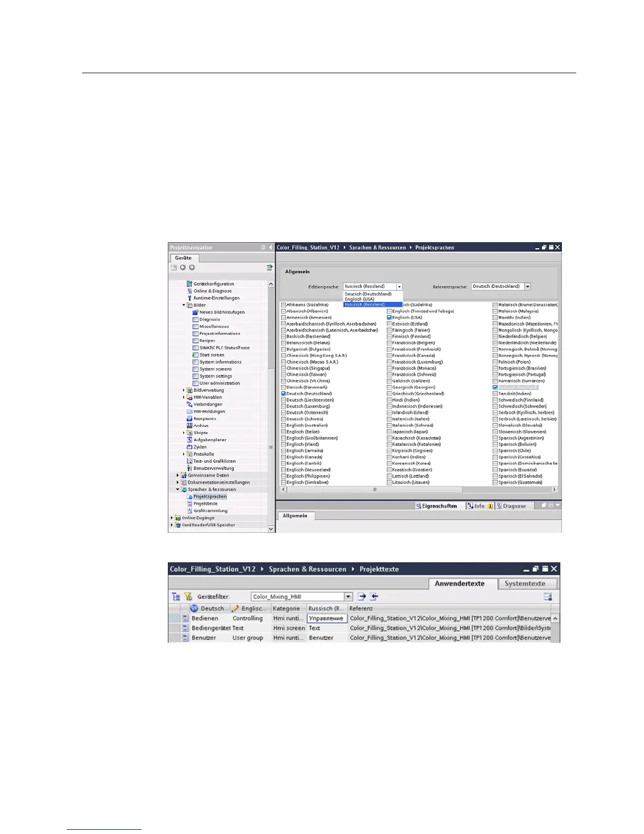Open the Start screen image icon

point(195,355)
